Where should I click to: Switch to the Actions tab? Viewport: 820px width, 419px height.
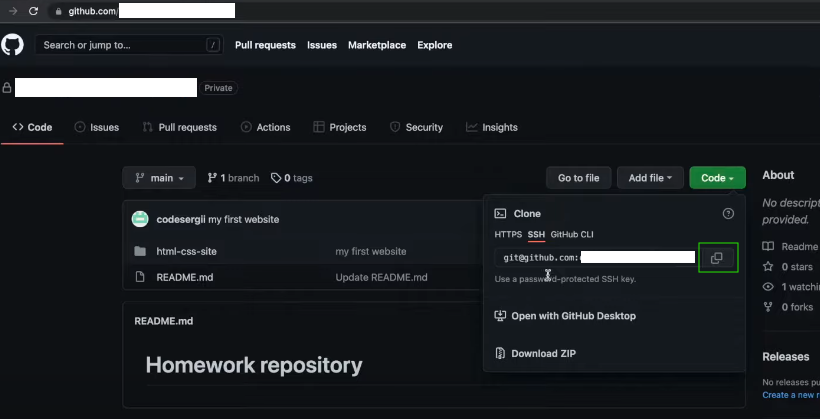(x=265, y=127)
